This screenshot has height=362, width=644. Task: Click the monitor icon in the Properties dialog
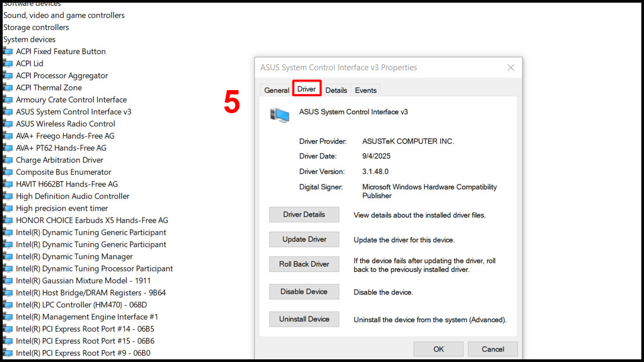pyautogui.click(x=280, y=114)
